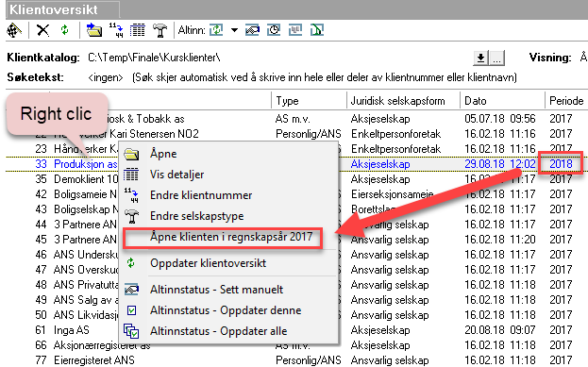Viewport: 588px width, 367px height.
Task: Choose Altinnstatus - Sett manuelt
Action: (x=228, y=290)
